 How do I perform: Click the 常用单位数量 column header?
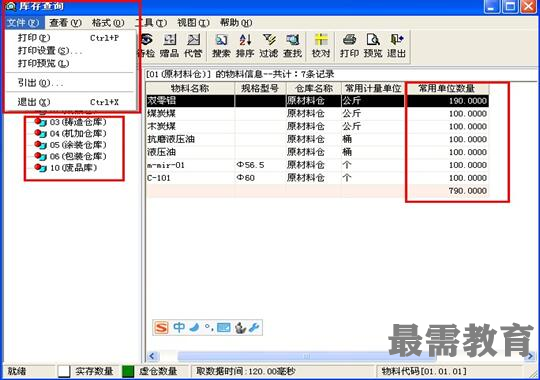[x=447, y=89]
